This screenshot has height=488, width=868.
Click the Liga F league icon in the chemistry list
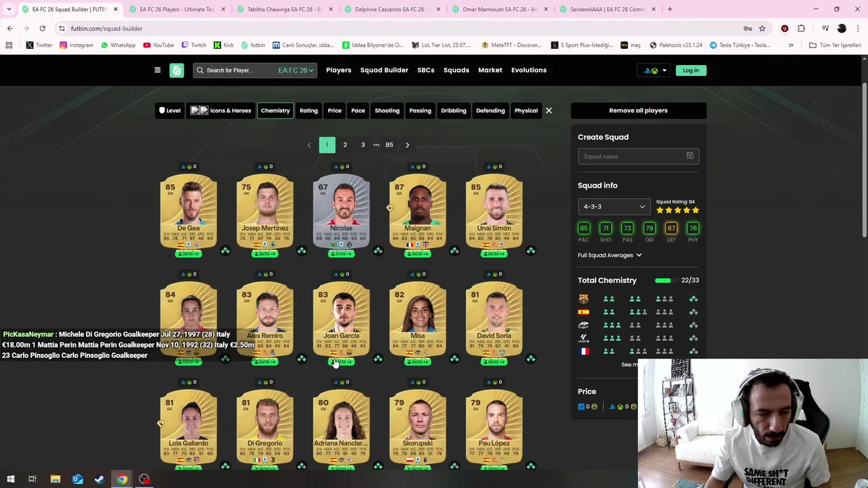(583, 325)
